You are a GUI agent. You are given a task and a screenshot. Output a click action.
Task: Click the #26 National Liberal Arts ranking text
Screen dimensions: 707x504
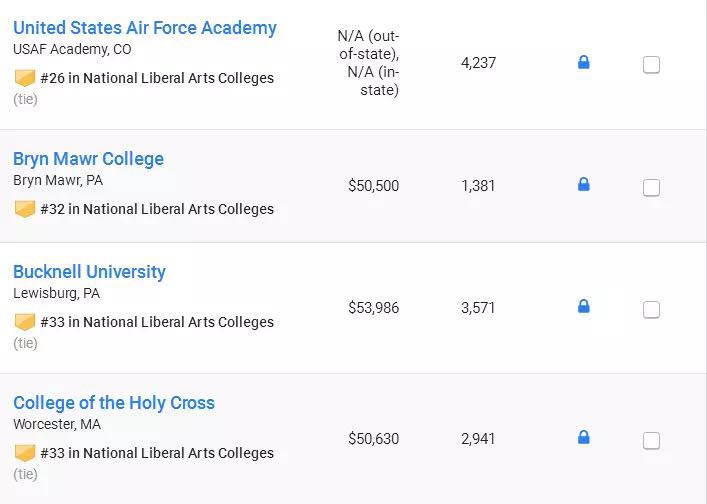(157, 78)
